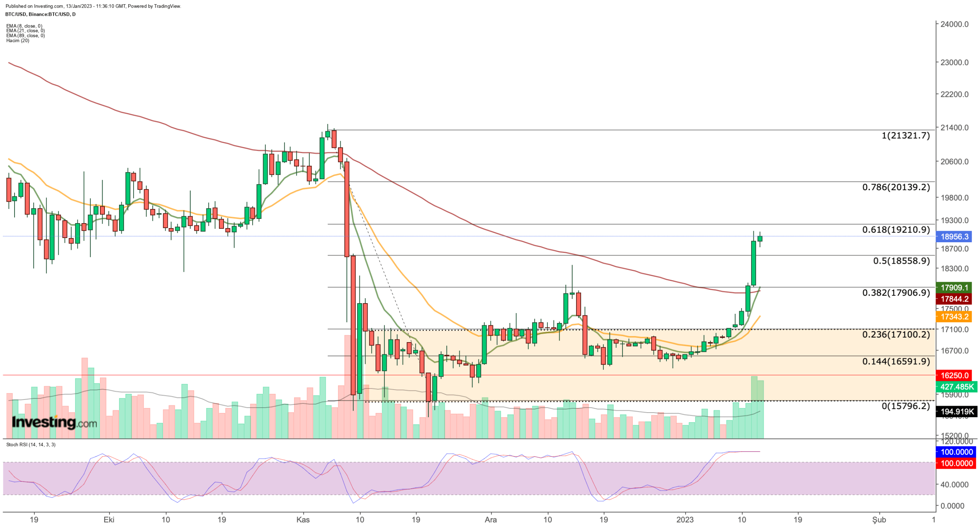The height and width of the screenshot is (527, 980).
Task: Click the 18700.0 price axis tick
Action: click(x=954, y=248)
